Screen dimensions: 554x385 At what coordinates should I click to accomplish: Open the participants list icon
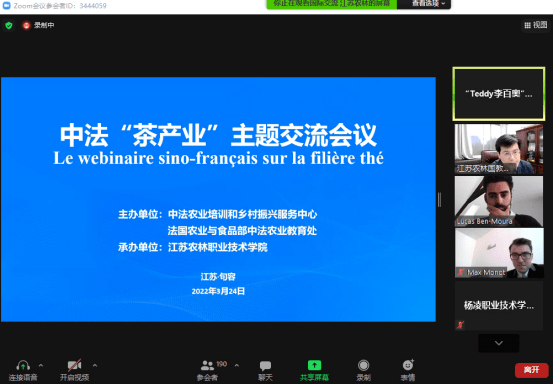click(207, 365)
